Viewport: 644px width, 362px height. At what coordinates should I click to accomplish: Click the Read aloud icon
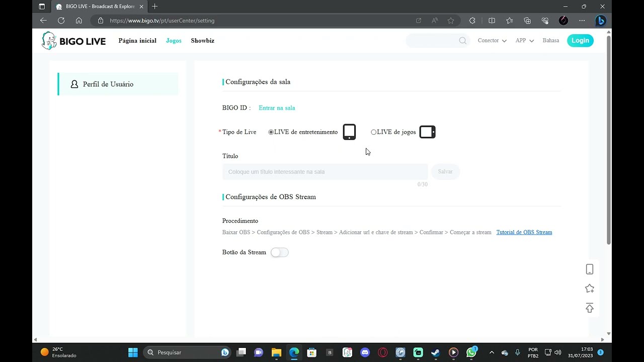pyautogui.click(x=435, y=21)
